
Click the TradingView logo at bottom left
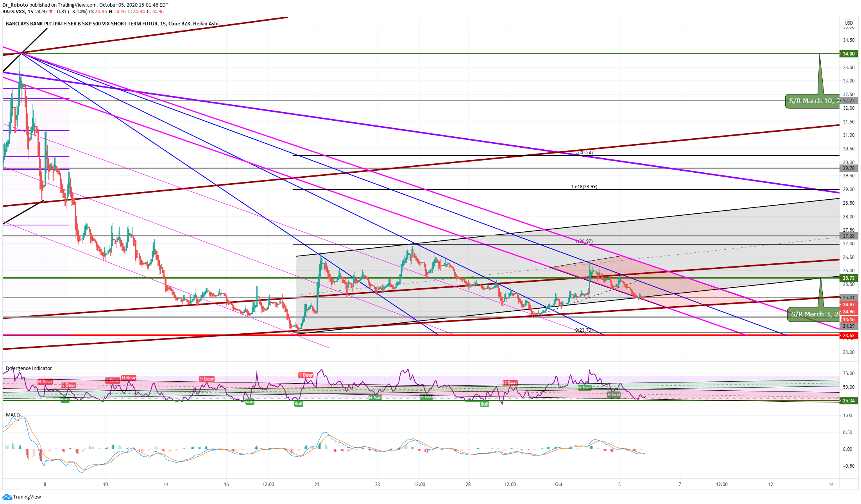[22, 497]
